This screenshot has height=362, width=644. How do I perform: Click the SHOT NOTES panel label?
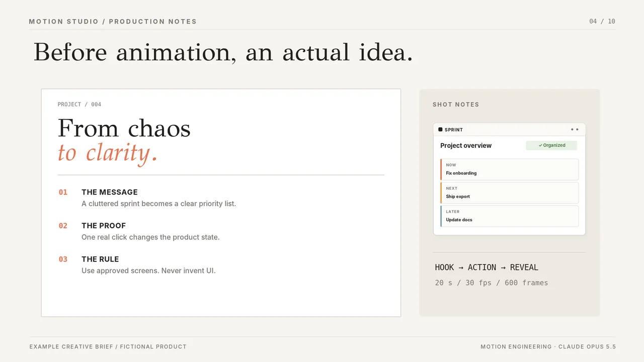click(x=456, y=105)
